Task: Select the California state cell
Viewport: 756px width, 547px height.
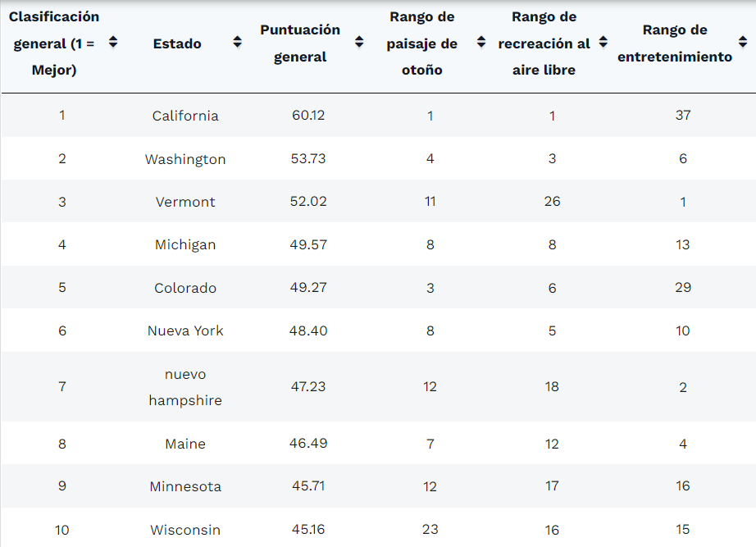Action: 185,116
